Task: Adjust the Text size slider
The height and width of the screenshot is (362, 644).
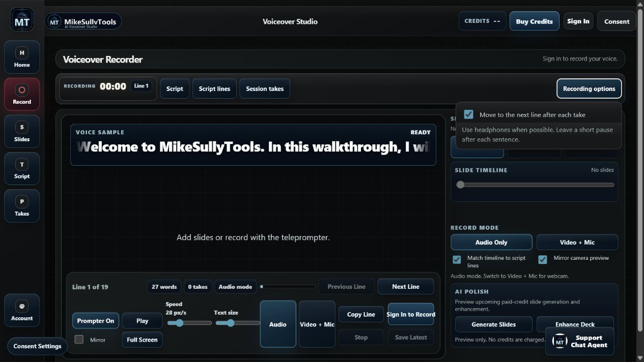Action: pyautogui.click(x=237, y=323)
